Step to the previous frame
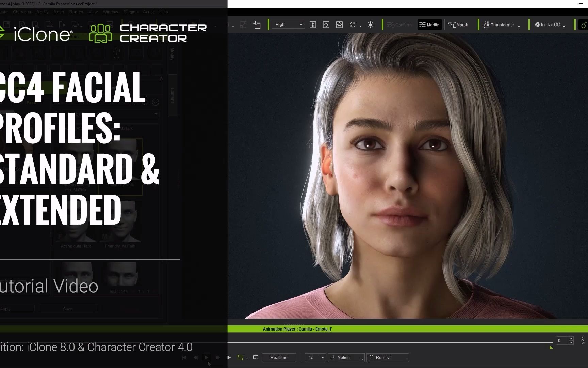588x368 pixels. click(195, 357)
